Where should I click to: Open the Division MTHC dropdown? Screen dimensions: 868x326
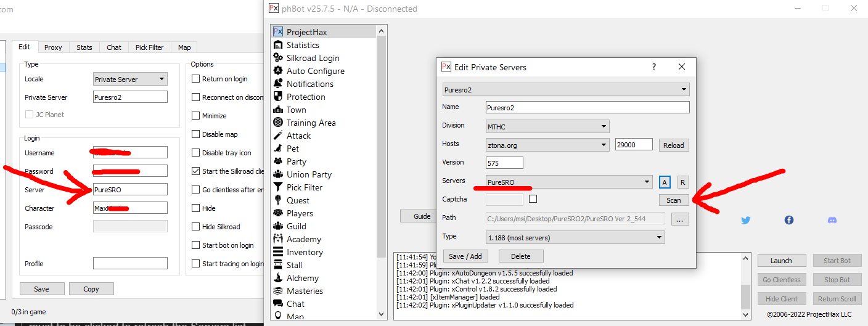(547, 126)
